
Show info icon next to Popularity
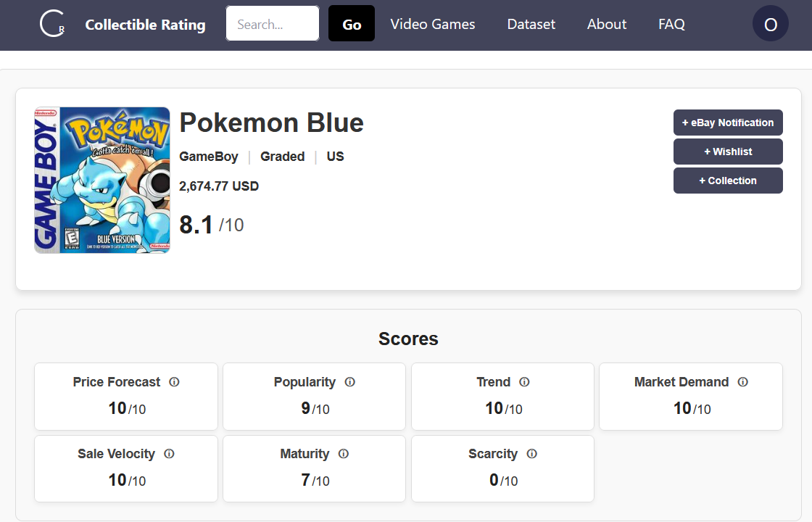[x=350, y=382]
